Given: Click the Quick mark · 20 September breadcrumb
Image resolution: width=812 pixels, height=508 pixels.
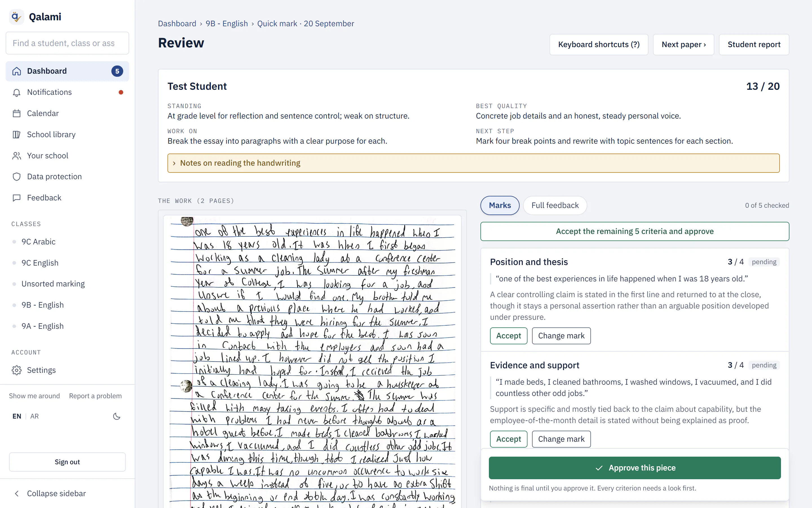Looking at the screenshot, I should tap(305, 23).
